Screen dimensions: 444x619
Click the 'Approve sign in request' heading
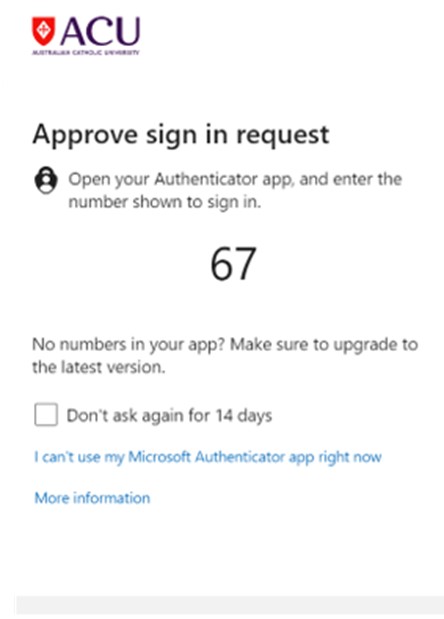pyautogui.click(x=181, y=135)
